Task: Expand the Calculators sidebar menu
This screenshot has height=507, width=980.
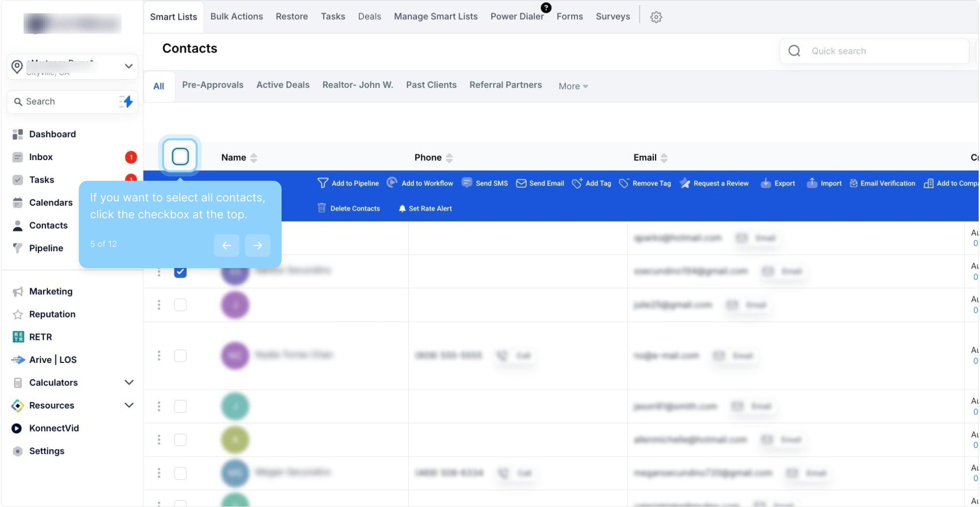Action: pos(129,383)
